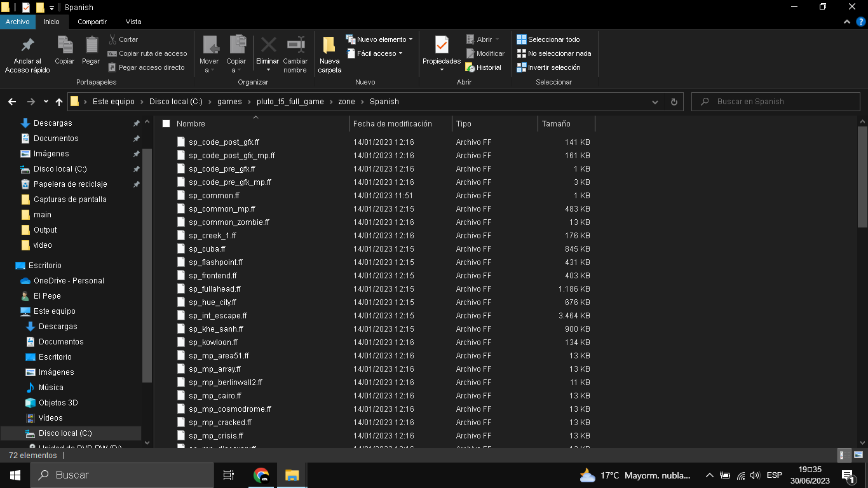The image size is (868, 488).
Task: Open the notification center icon
Action: click(848, 475)
